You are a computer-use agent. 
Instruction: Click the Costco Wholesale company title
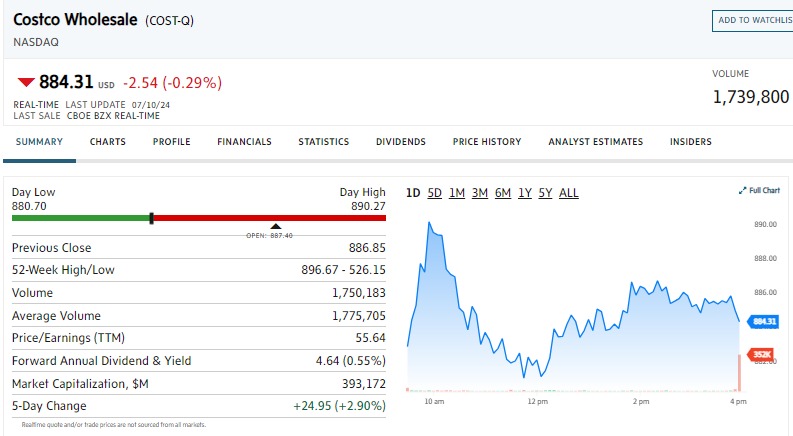(x=75, y=20)
